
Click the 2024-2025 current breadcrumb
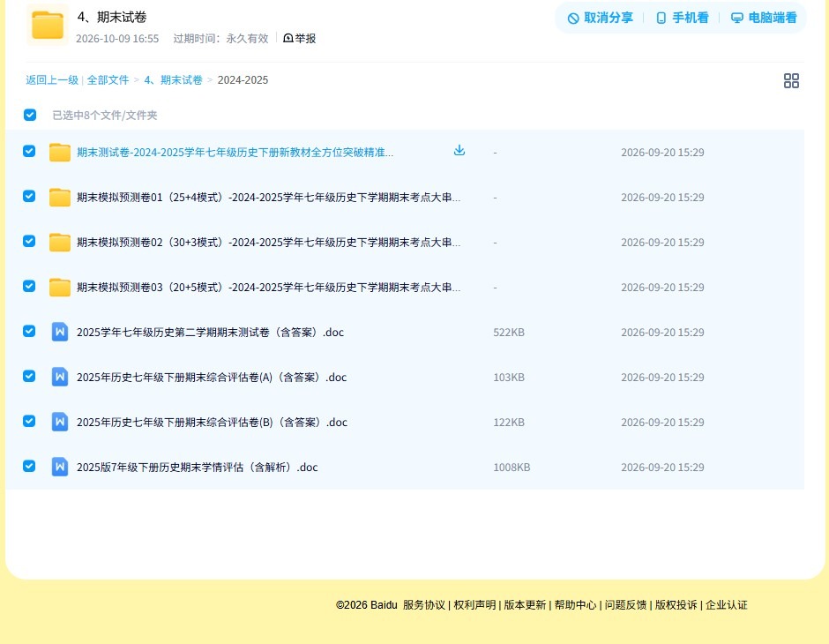pyautogui.click(x=243, y=80)
